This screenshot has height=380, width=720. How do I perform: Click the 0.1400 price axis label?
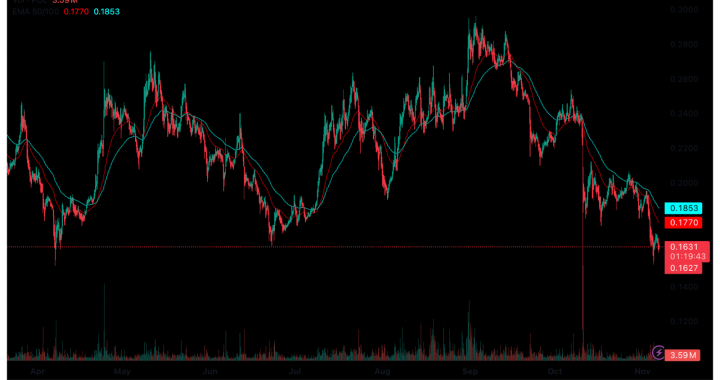(x=684, y=287)
